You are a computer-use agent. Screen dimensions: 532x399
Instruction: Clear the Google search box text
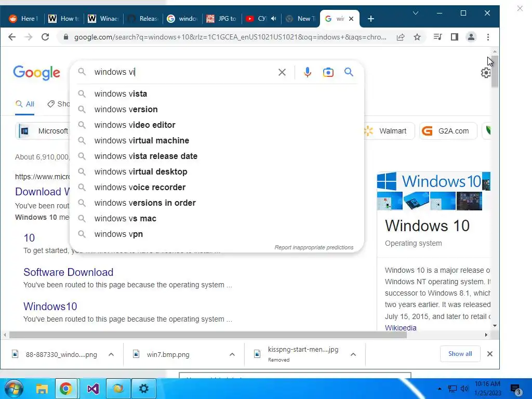pos(282,72)
